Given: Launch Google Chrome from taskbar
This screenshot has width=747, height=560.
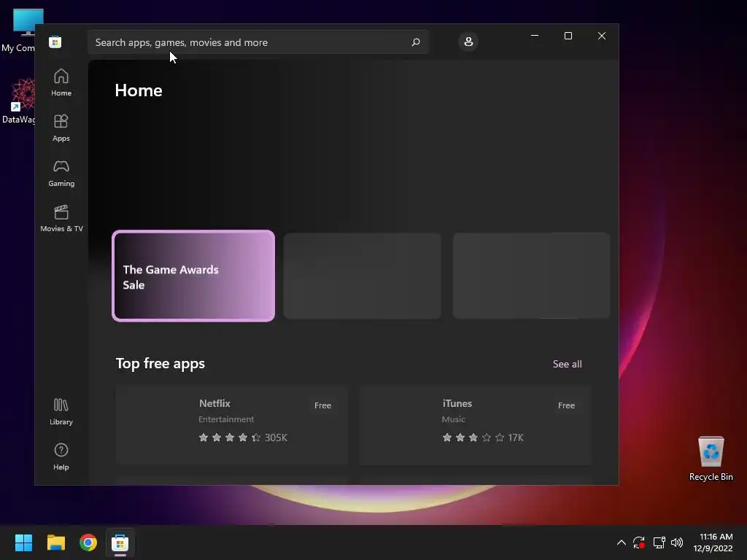Looking at the screenshot, I should click(88, 542).
